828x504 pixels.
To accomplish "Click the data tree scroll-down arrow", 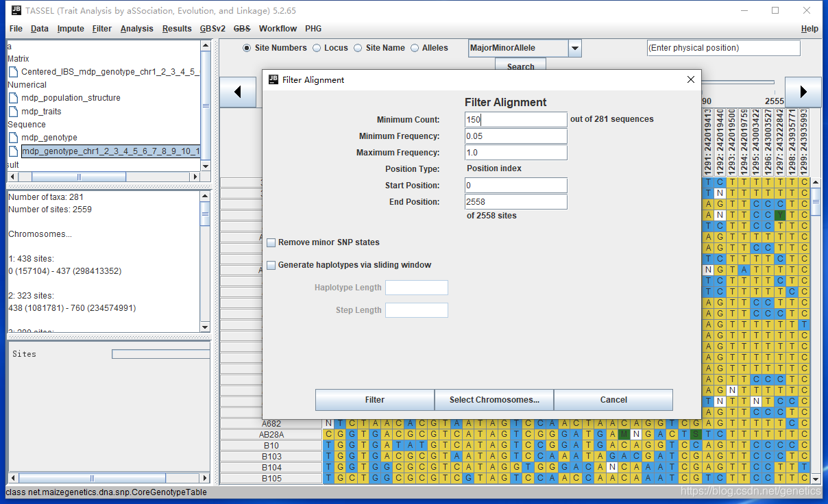I will (206, 165).
